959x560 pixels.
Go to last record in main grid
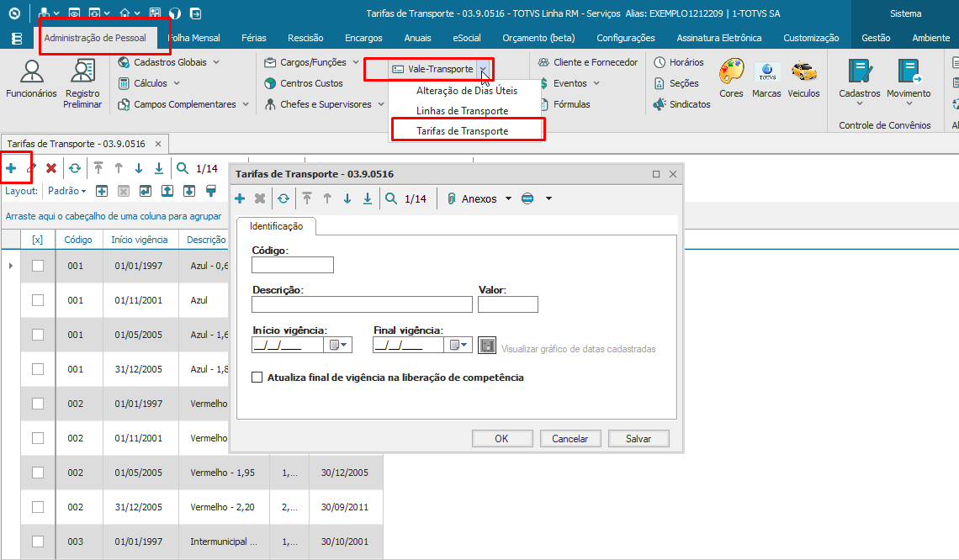pyautogui.click(x=159, y=168)
